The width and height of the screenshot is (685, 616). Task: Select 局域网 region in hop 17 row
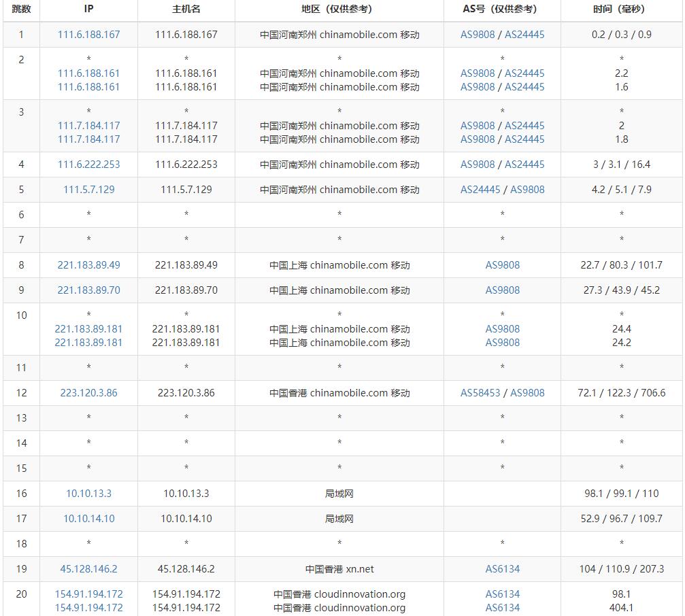pos(339,519)
